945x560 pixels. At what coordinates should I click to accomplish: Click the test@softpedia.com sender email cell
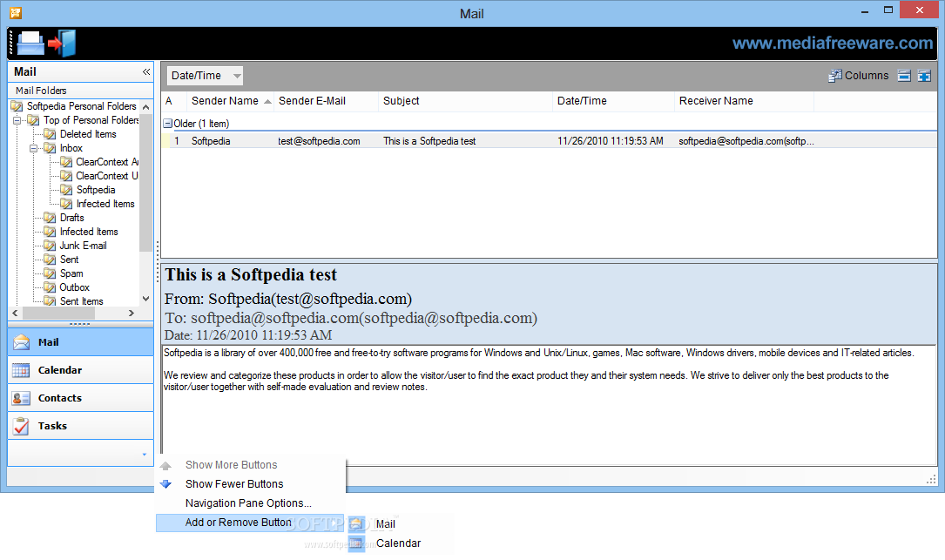click(319, 141)
